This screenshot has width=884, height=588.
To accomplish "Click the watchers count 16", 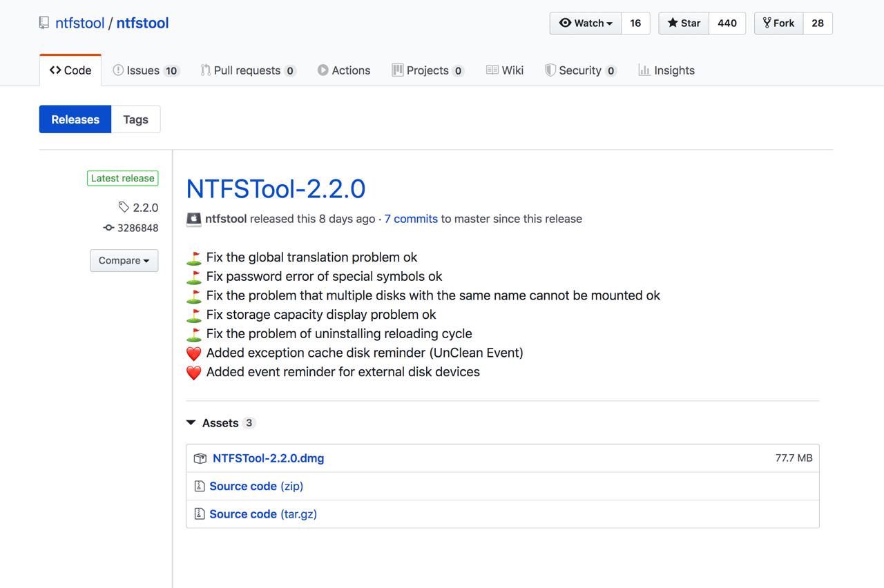I will coord(635,23).
